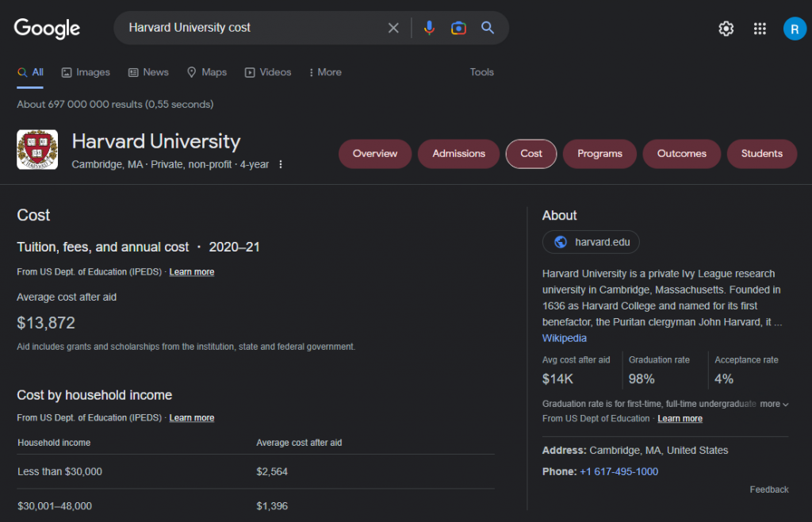Open the harvard.edu website chip

coord(591,242)
